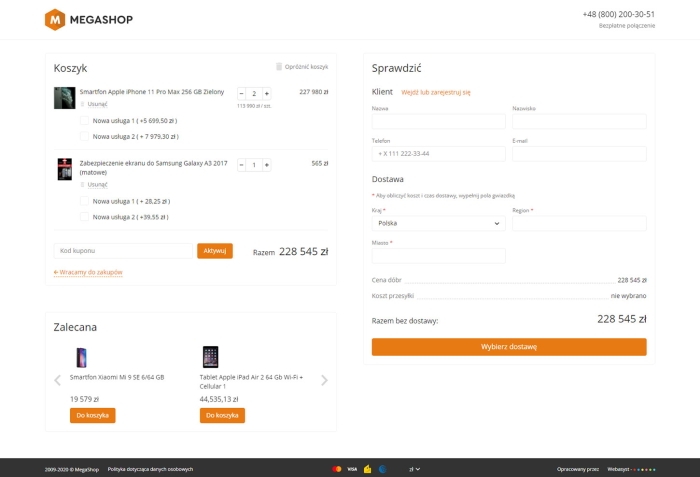Open the Samsung screen protector thumbnail

tap(65, 169)
